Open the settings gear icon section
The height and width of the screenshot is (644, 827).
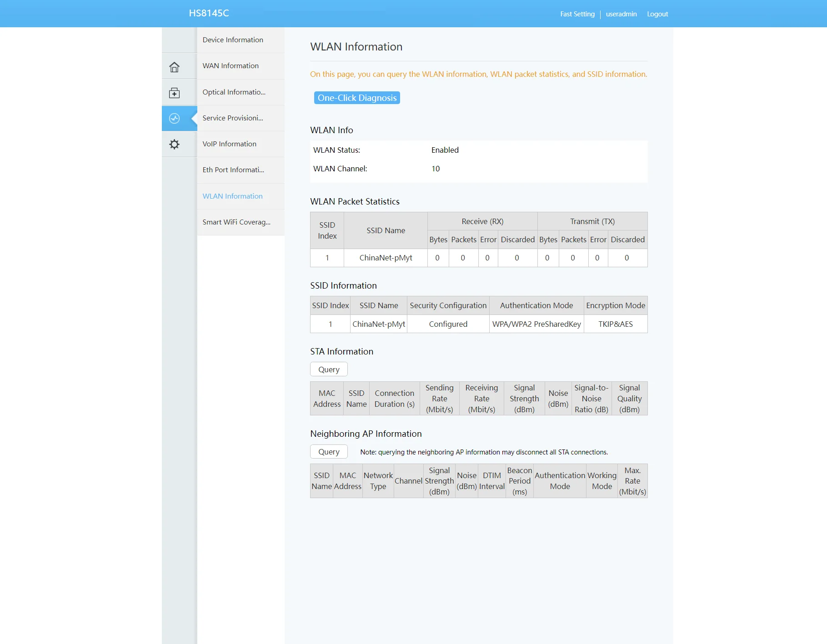click(x=175, y=145)
